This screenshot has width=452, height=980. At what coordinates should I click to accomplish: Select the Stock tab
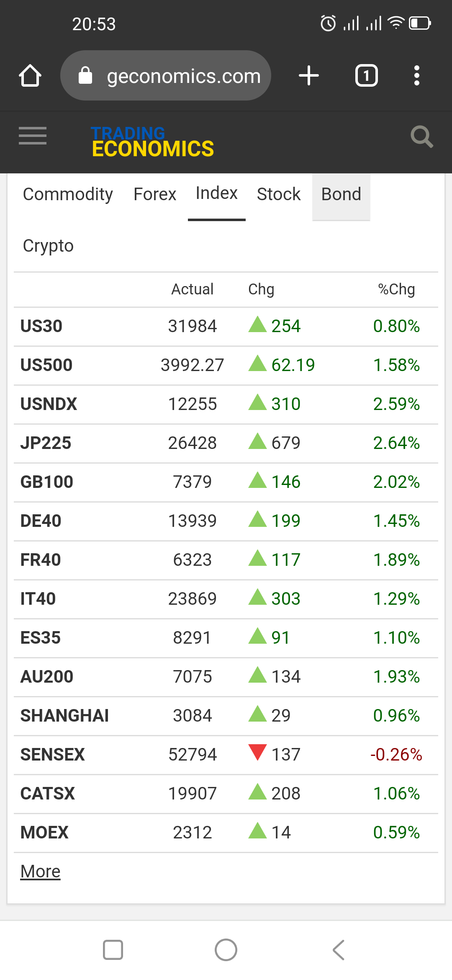[x=279, y=194]
